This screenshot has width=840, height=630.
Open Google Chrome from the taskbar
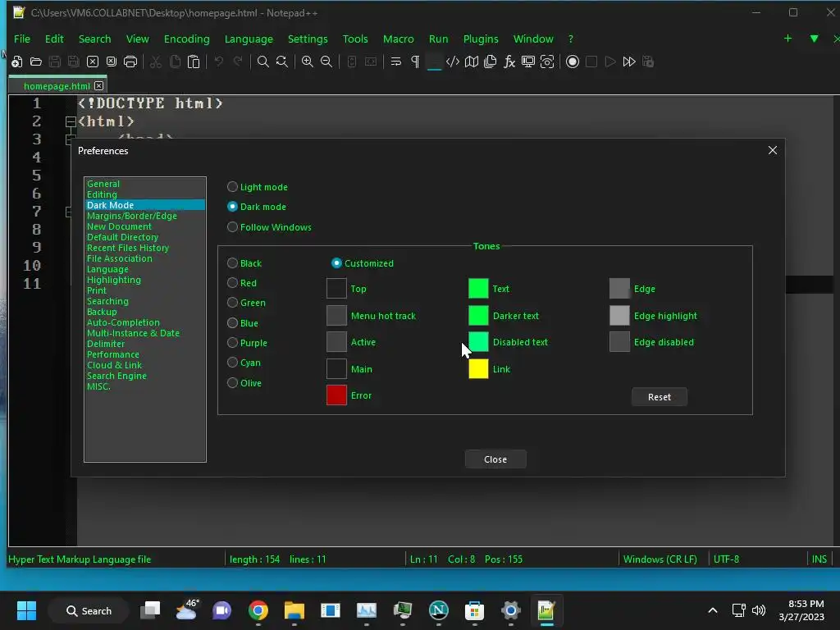(x=258, y=610)
